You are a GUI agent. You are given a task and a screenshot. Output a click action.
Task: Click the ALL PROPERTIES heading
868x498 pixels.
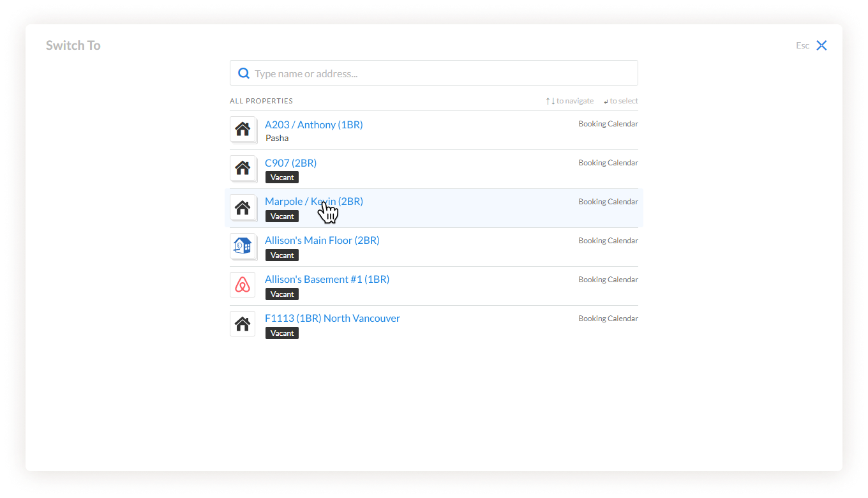(x=262, y=101)
